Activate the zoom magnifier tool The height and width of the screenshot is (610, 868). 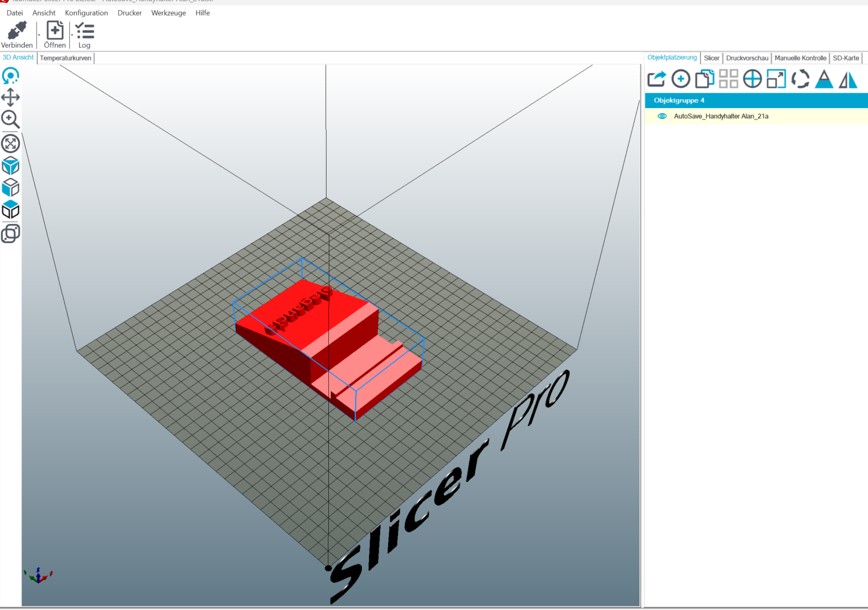coord(11,119)
